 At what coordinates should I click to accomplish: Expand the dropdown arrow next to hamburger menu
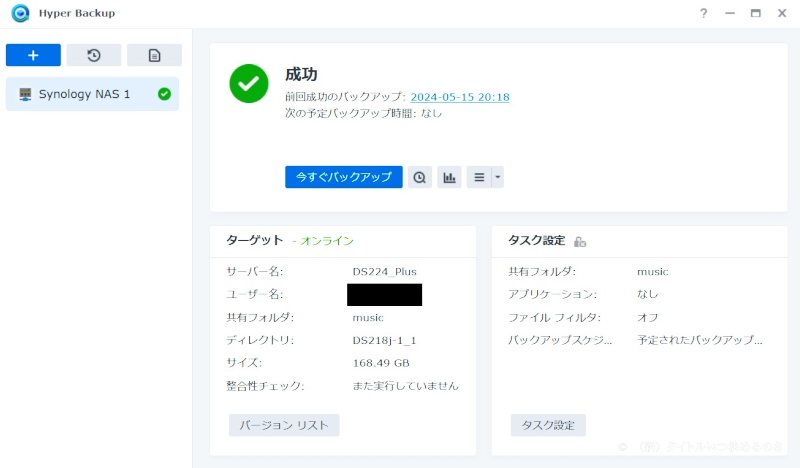498,177
